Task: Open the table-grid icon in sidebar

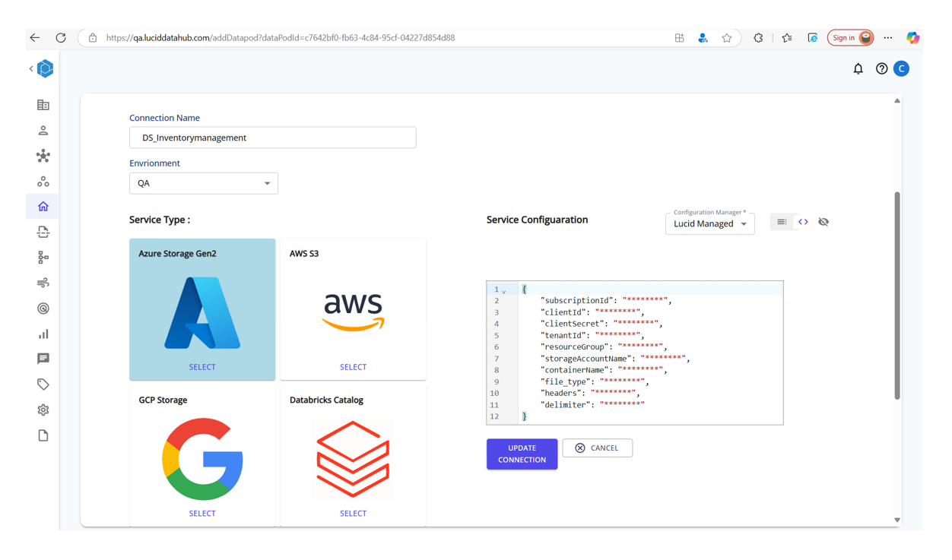Action: pyautogui.click(x=43, y=105)
